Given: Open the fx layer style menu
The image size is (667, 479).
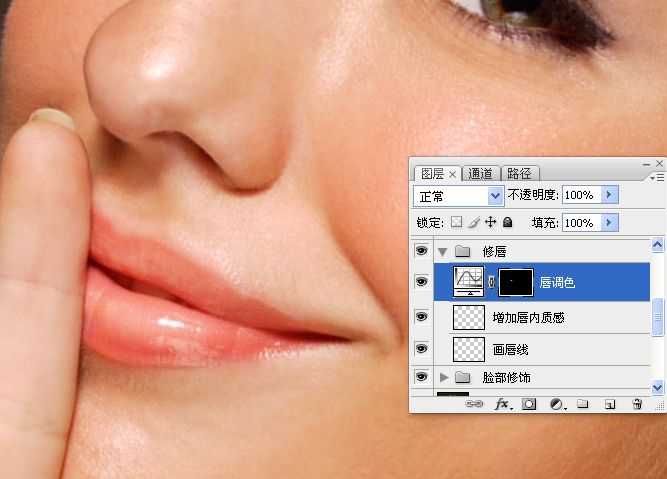Looking at the screenshot, I should (503, 404).
